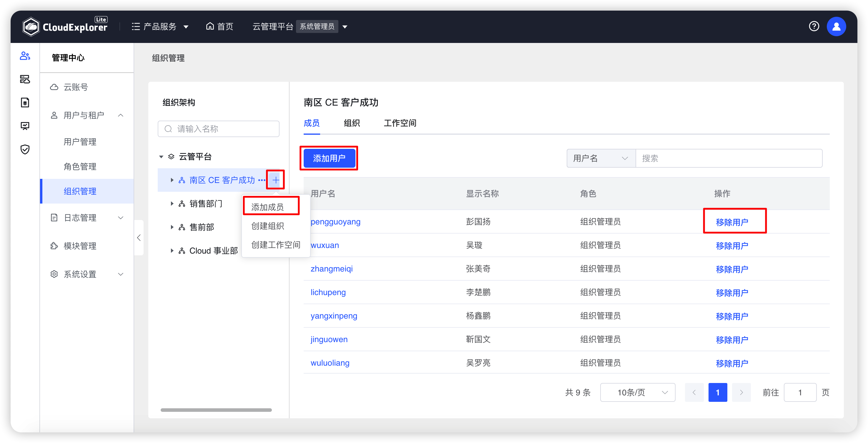
Task: Switch to the 成员 tab
Action: 312,123
